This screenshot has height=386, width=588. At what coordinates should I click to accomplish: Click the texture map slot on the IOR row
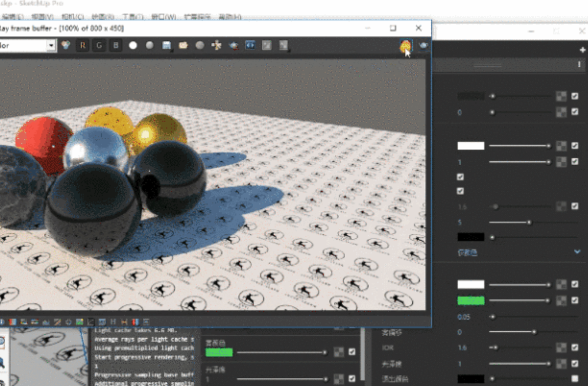tap(561, 348)
